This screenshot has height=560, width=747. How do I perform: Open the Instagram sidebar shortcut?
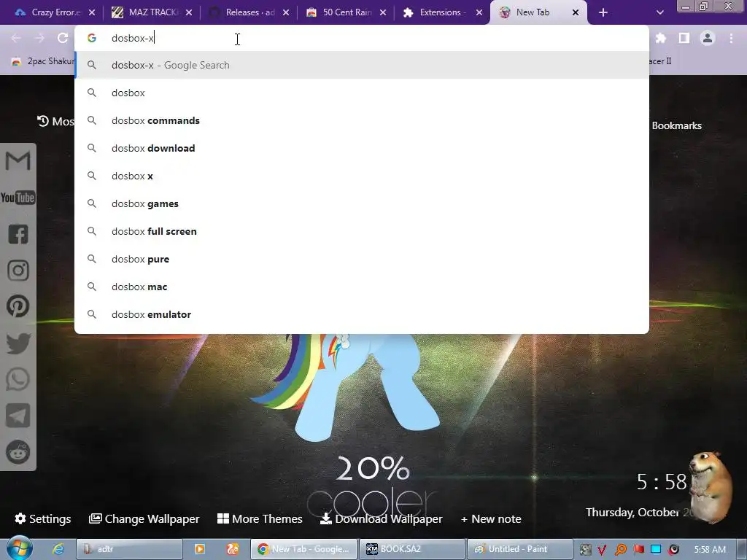tap(18, 270)
